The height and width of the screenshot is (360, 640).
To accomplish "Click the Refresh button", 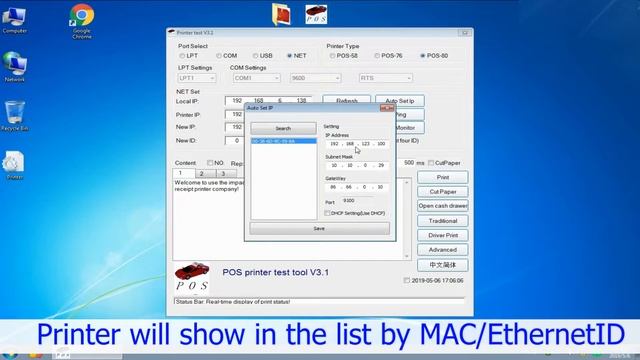I will 347,99.
